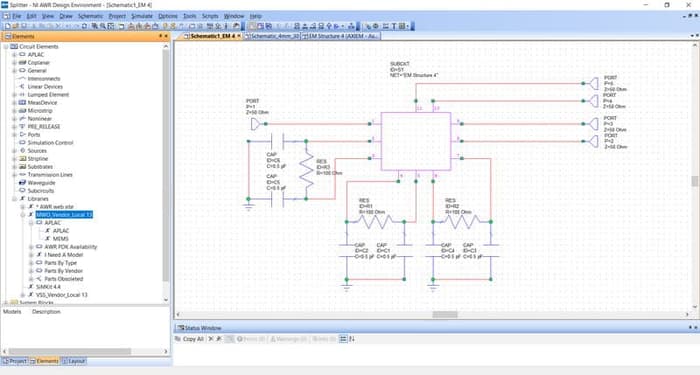The image size is (700, 375).
Task: Click the Open project toolbar icon
Action: click(x=16, y=26)
